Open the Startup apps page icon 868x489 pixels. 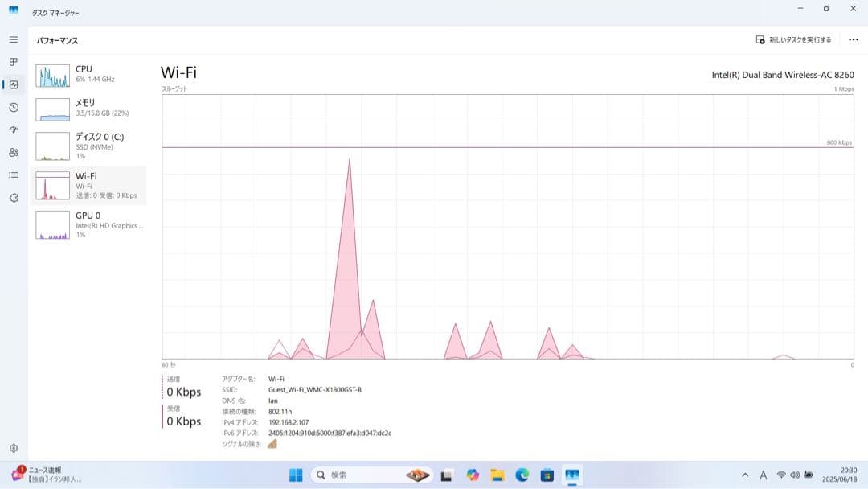pyautogui.click(x=13, y=129)
